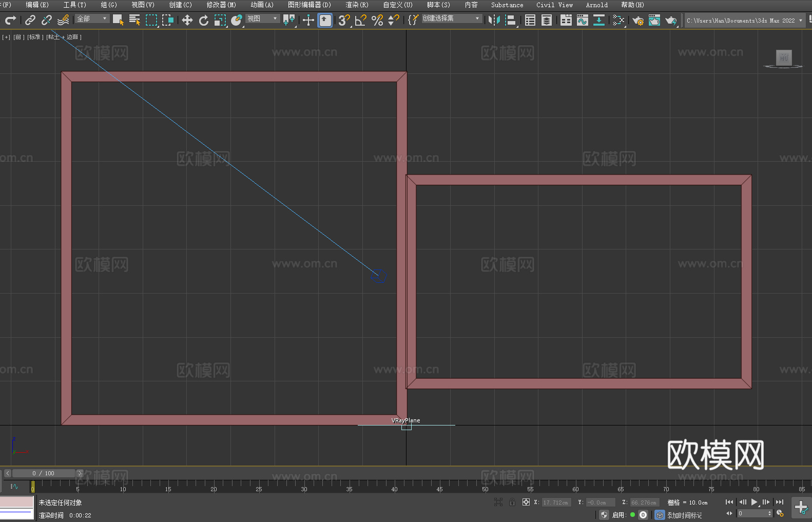Activate the Select Object tool
812x522 pixels.
[118, 20]
